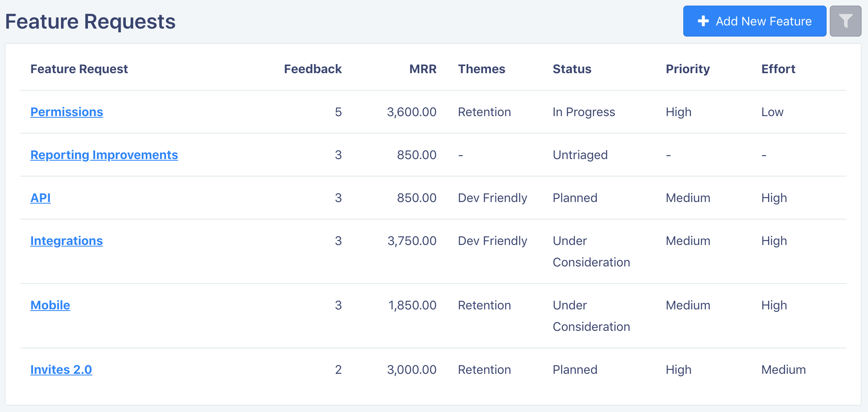
Task: Click Under Consideration in Mobile row
Action: [x=591, y=316]
